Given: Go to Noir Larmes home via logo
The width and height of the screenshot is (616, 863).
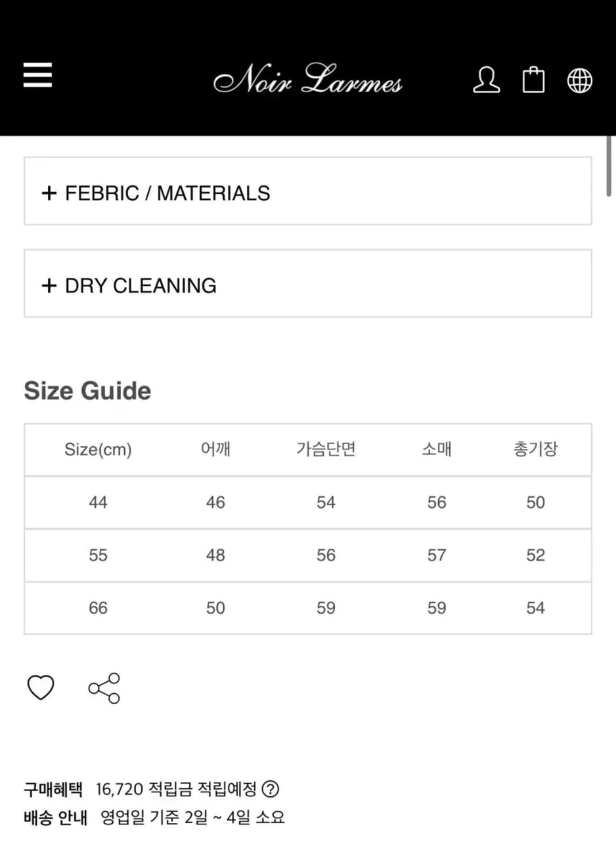Looking at the screenshot, I should 308,79.
